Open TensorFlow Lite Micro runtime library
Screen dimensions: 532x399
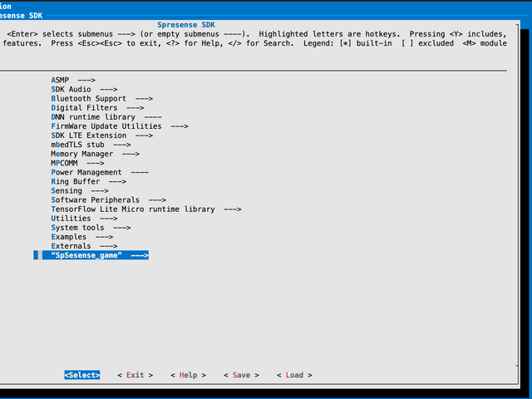point(146,209)
